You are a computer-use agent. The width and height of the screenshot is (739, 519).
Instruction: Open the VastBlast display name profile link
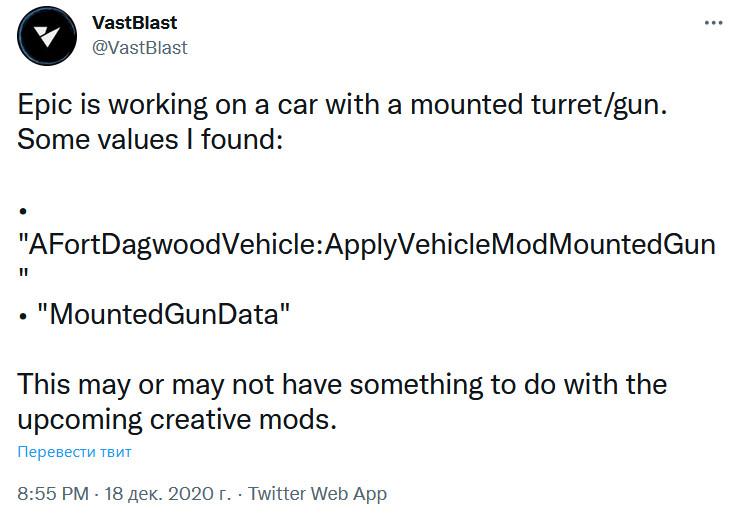(135, 23)
